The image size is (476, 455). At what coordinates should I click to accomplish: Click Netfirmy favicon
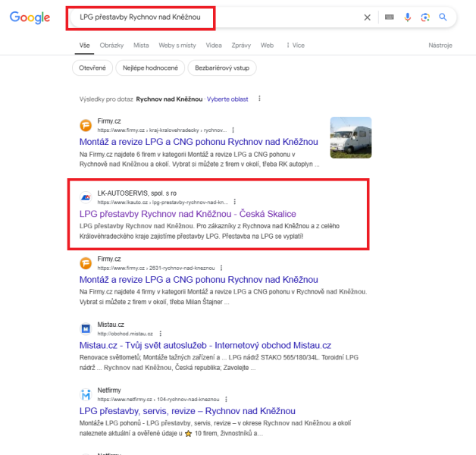pos(86,394)
